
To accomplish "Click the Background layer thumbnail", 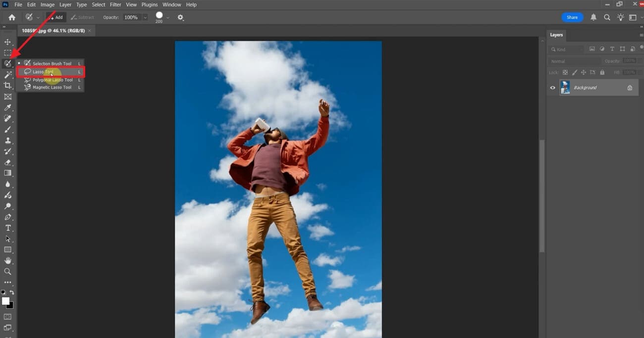I will click(x=565, y=87).
